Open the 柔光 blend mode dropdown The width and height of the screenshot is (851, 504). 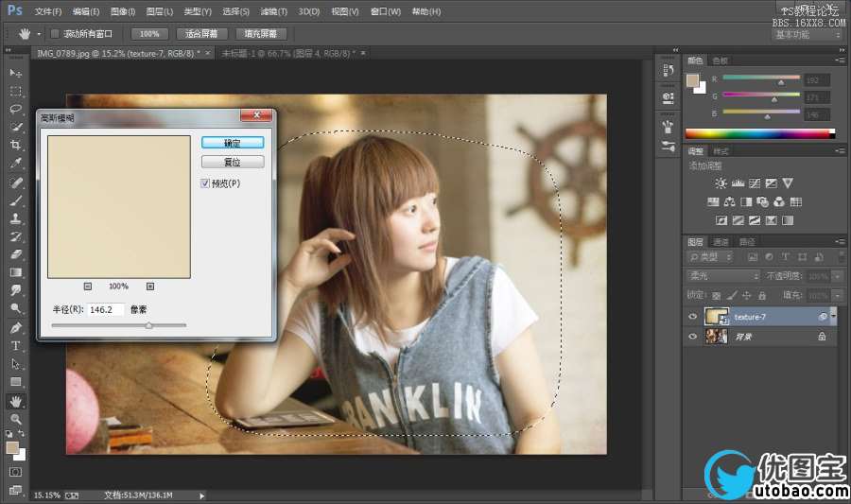(723, 276)
